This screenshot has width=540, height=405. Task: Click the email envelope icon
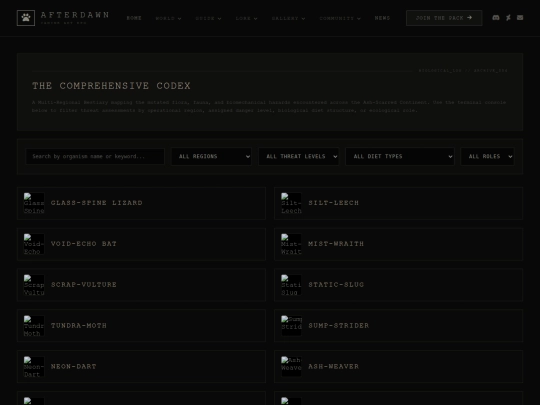520,18
